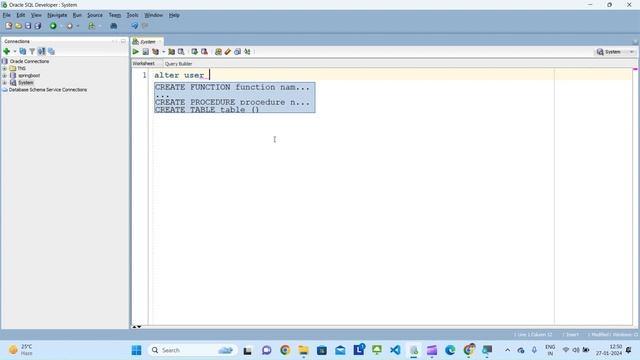Click the green Back navigation icon
This screenshot has height=360, width=640.
pyautogui.click(x=53, y=26)
